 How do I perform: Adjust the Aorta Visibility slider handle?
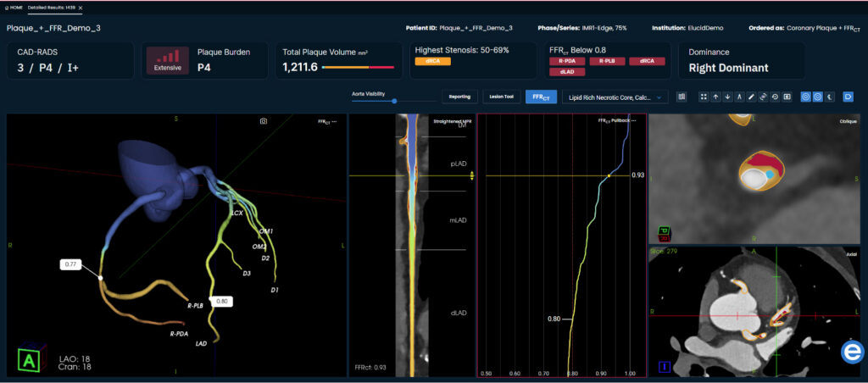pyautogui.click(x=394, y=102)
